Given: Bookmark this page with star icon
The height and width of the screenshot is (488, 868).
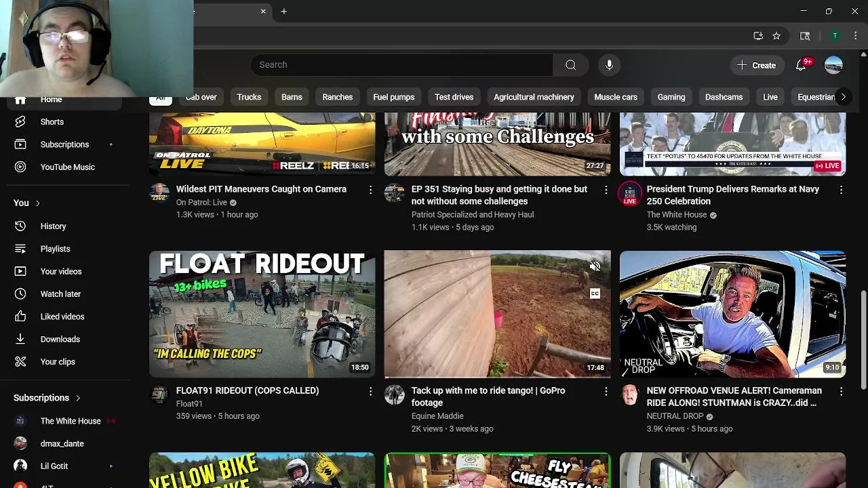Looking at the screenshot, I should (x=776, y=36).
